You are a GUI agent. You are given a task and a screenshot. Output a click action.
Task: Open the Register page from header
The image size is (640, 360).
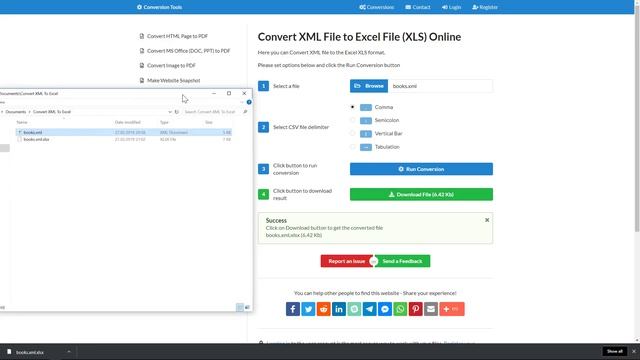tap(484, 7)
